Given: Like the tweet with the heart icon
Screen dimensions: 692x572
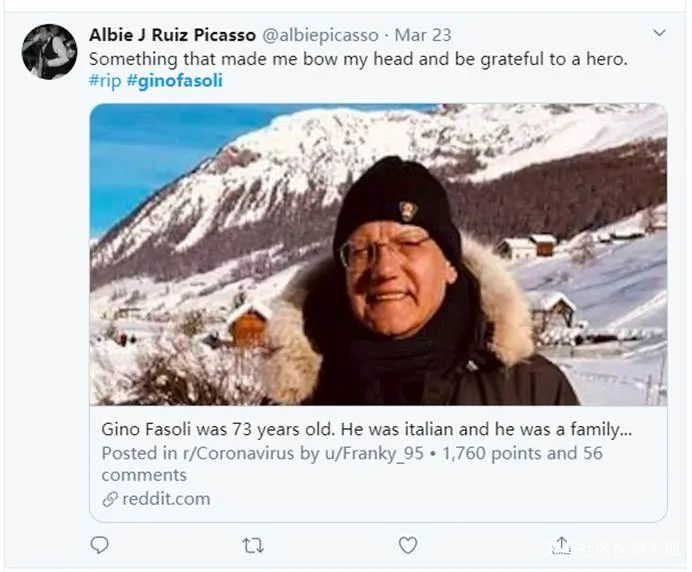Looking at the screenshot, I should (x=408, y=545).
